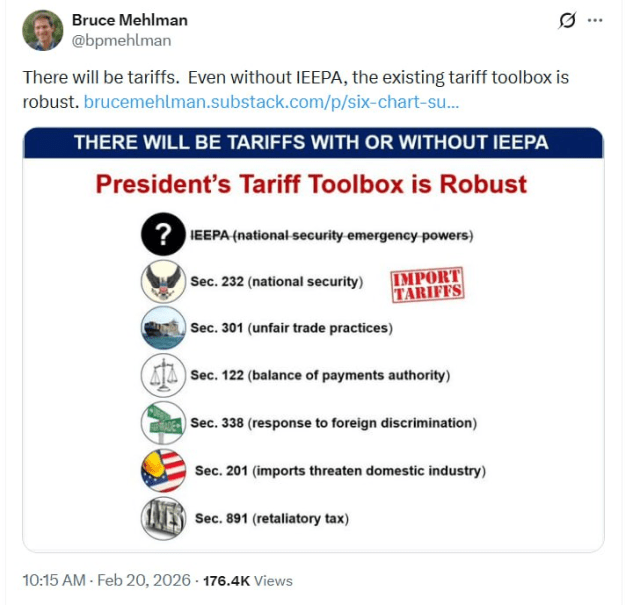
Task: Open the brucemehlman.substack.com link
Action: point(272,102)
